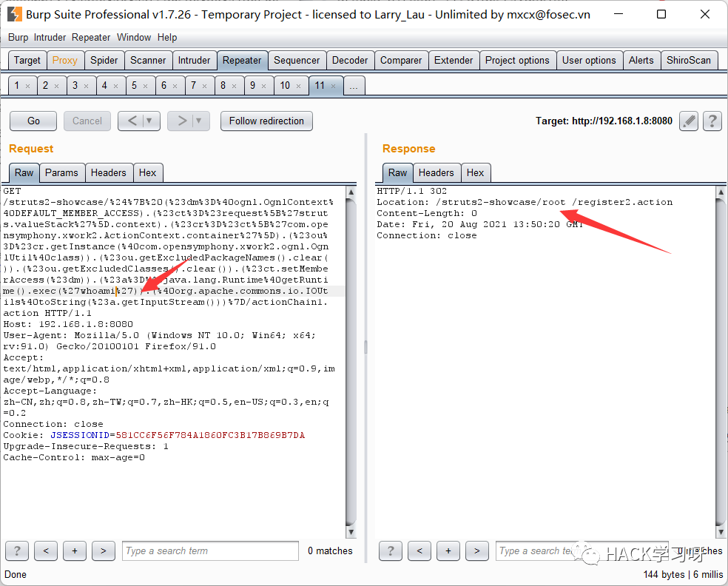728x586 pixels.
Task: Select the response Raw tab
Action: click(x=398, y=172)
